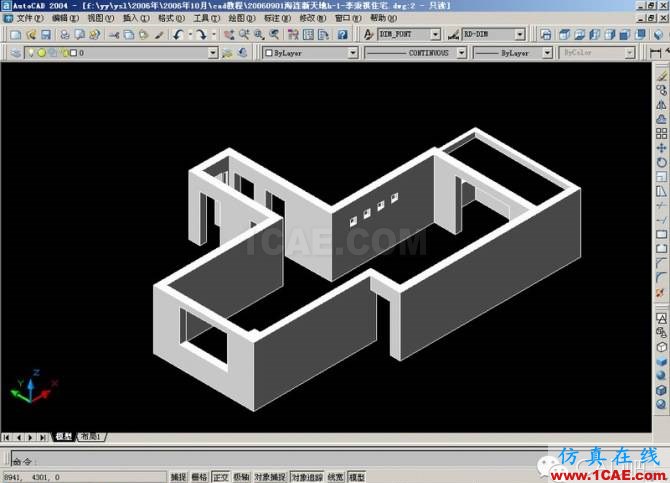Viewport: 670px width, 483px height.
Task: Toggle 栅格 grid display in status bar
Action: 199,477
